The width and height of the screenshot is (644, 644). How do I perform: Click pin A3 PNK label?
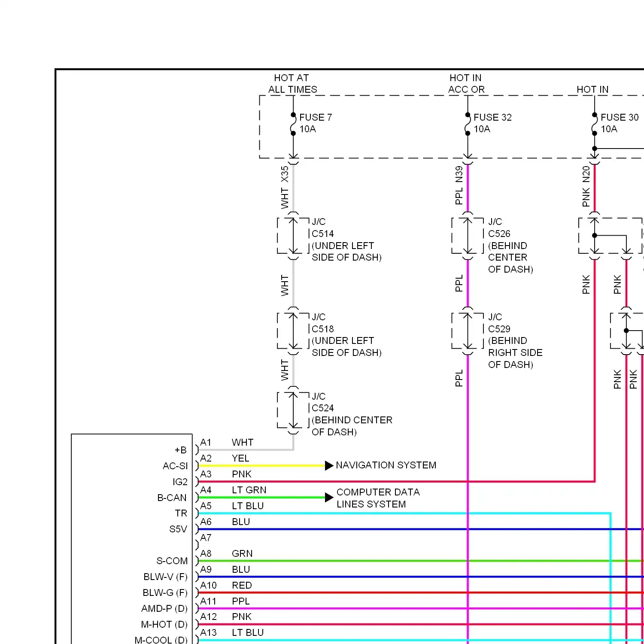226,474
